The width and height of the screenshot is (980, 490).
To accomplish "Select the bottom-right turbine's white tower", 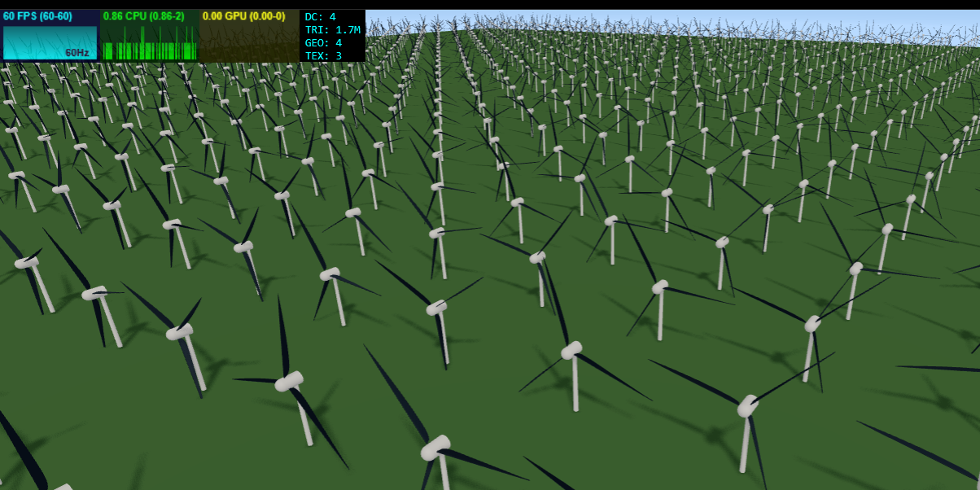I will click(746, 445).
